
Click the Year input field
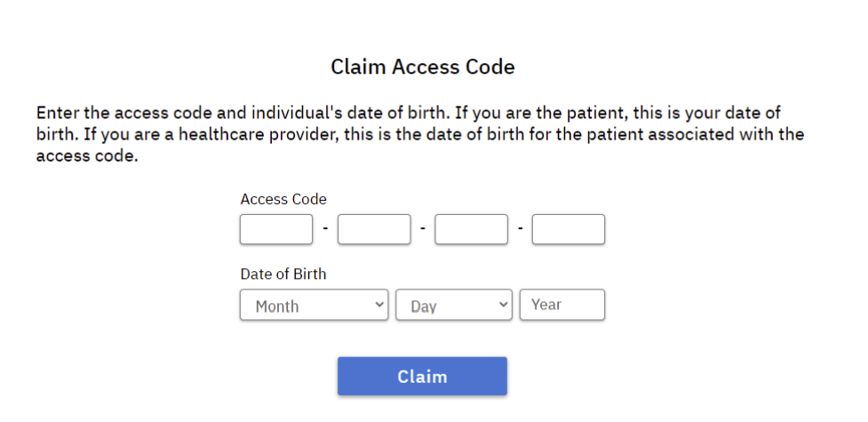tap(562, 305)
